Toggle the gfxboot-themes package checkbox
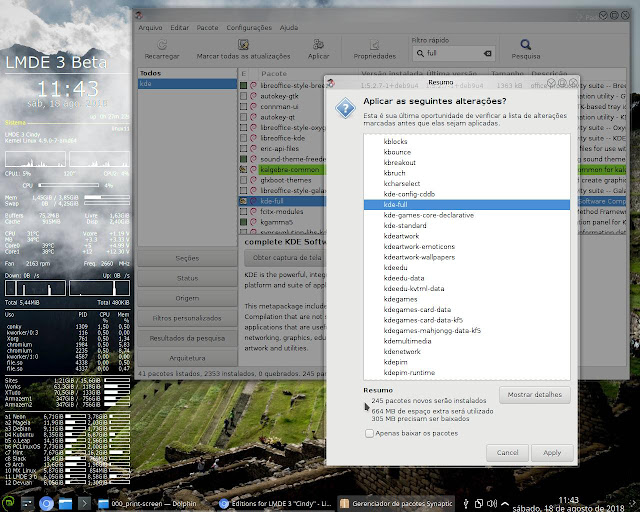The height and width of the screenshot is (512, 640). pos(243,180)
